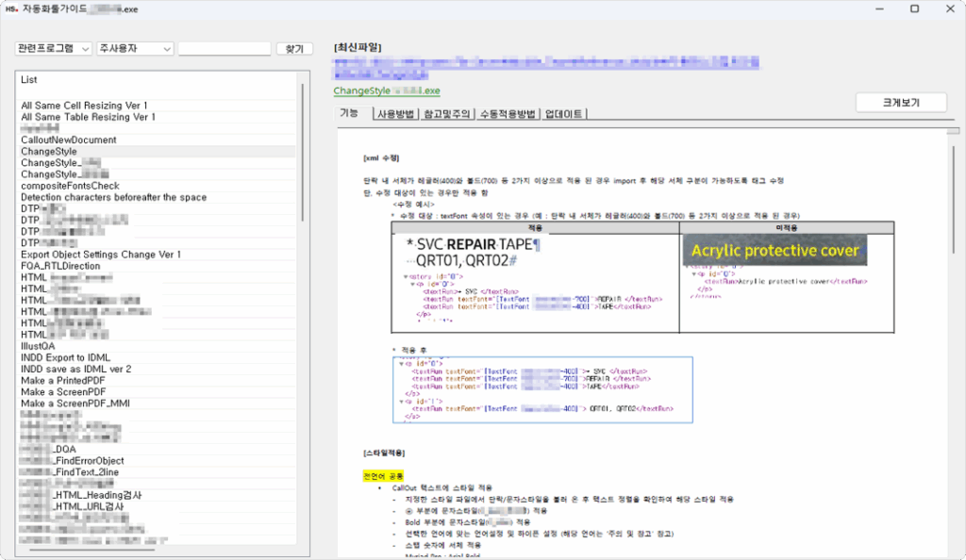This screenshot has height=560, width=966.
Task: Switch to the 사용방법 tab
Action: pyautogui.click(x=392, y=114)
